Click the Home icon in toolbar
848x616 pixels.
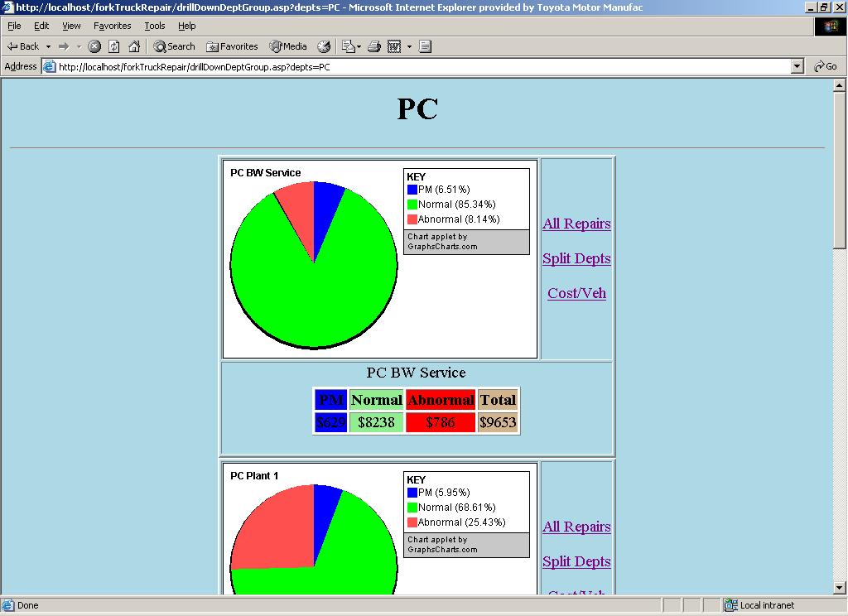[x=134, y=46]
